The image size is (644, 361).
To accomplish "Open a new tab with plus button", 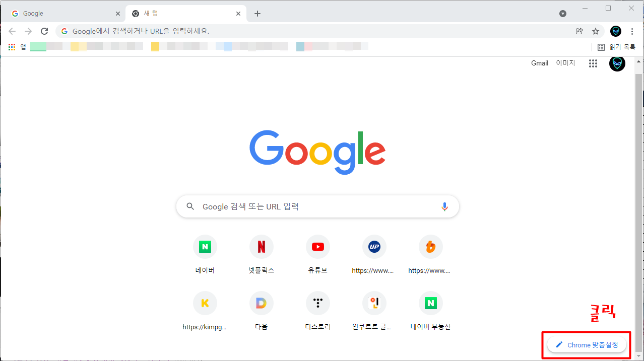I will [257, 14].
